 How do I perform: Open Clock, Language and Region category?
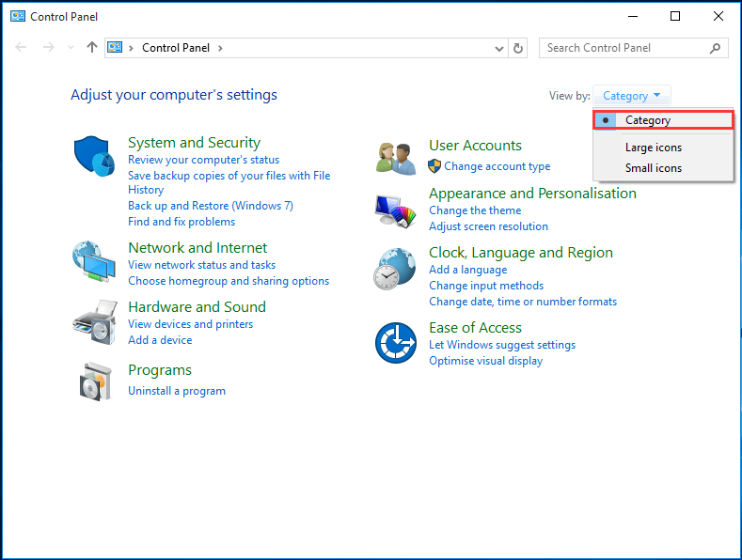521,253
